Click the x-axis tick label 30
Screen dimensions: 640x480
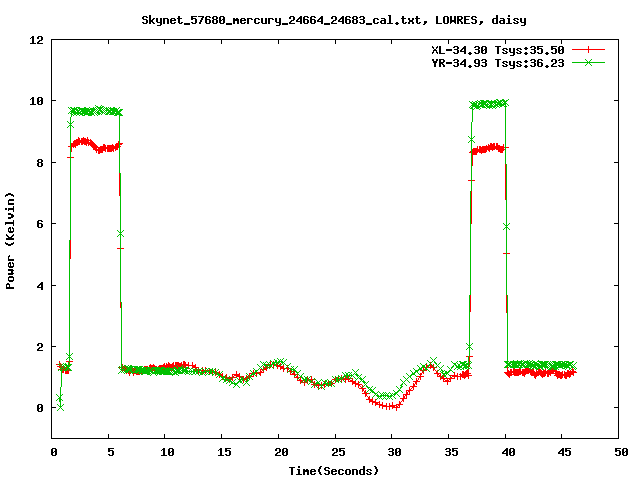395,452
